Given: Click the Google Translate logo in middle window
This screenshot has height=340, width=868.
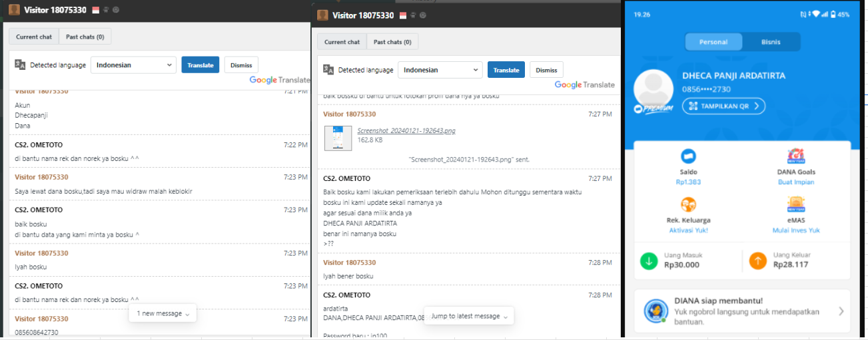Looking at the screenshot, I should tap(584, 85).
